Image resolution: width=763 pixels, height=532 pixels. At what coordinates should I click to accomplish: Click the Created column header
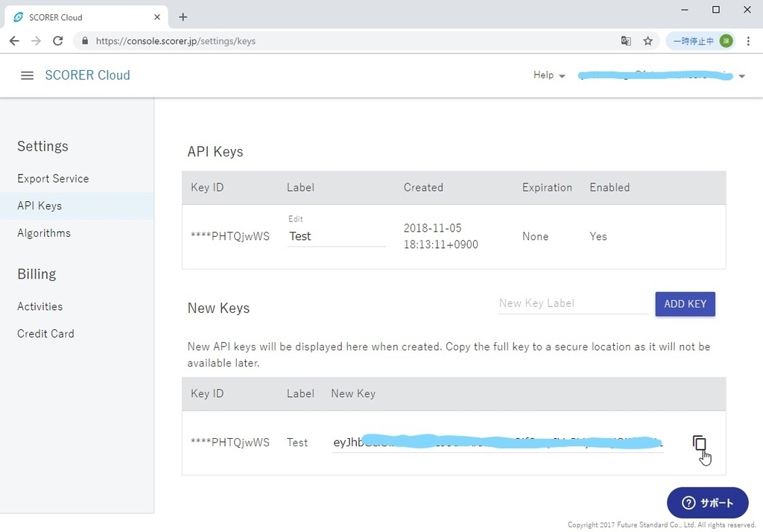pyautogui.click(x=423, y=188)
